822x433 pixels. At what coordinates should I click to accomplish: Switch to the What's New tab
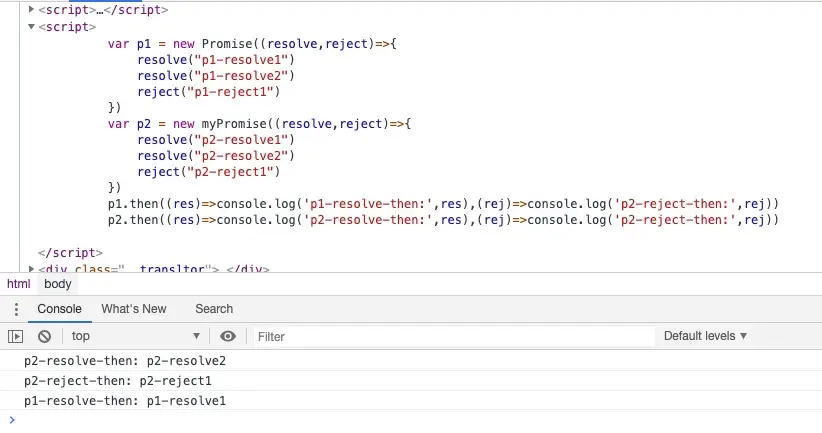[134, 309]
